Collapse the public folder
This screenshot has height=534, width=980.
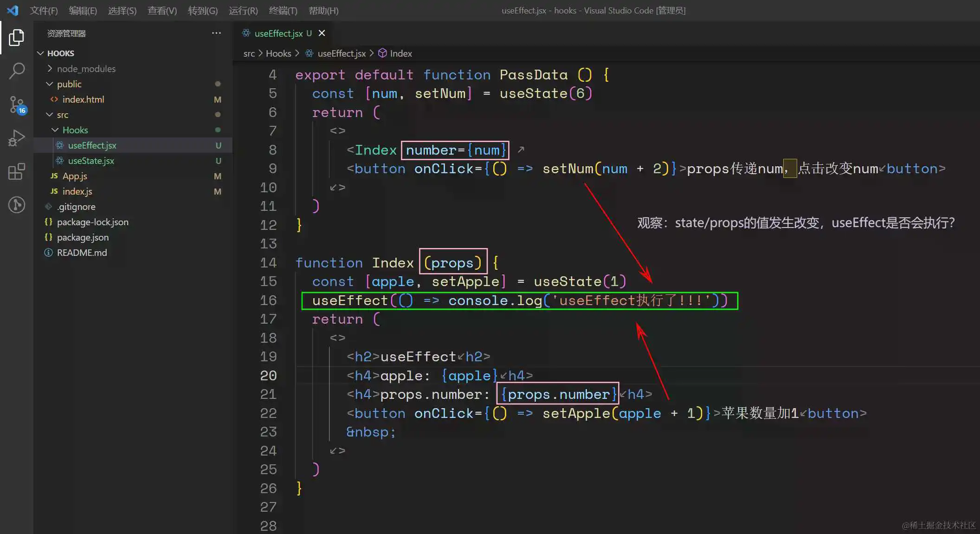(x=50, y=84)
